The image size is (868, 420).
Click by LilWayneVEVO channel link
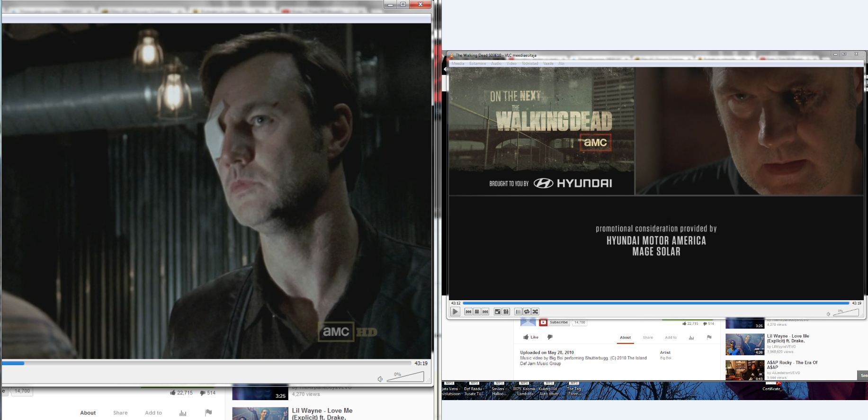[x=781, y=347]
